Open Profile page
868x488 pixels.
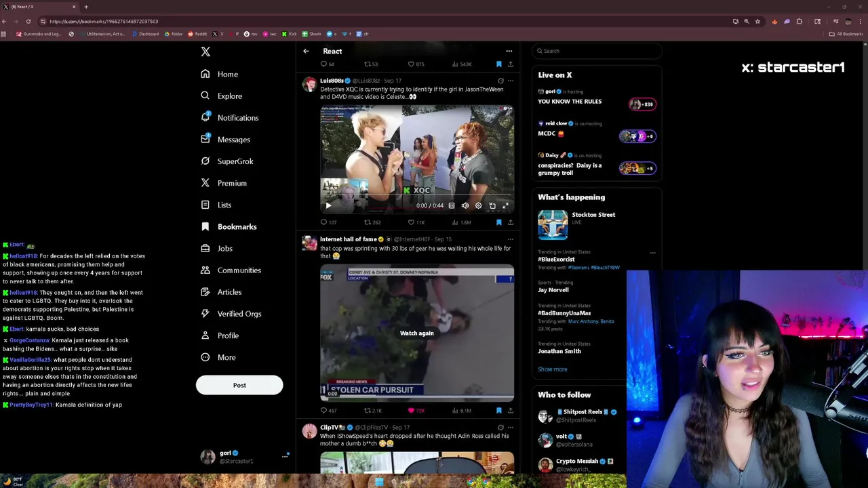(x=220, y=335)
